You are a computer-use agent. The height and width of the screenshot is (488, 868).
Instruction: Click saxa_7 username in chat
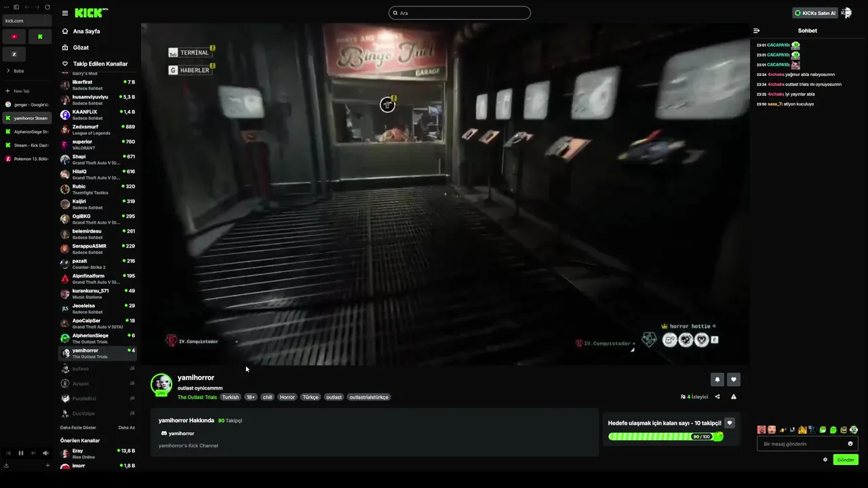coord(775,104)
